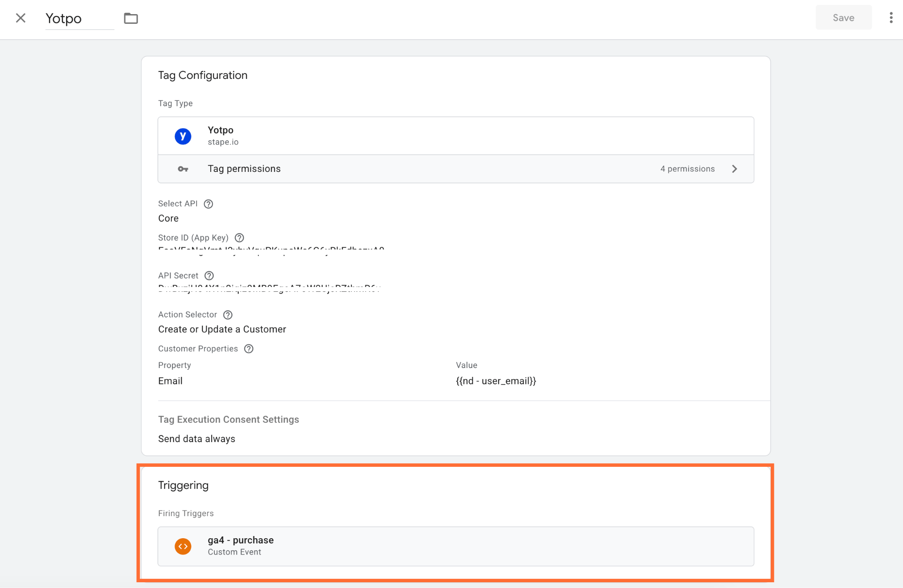Screen dimensions: 903x588
Task: Click the key icon beside Tag permissions
Action: pos(183,169)
